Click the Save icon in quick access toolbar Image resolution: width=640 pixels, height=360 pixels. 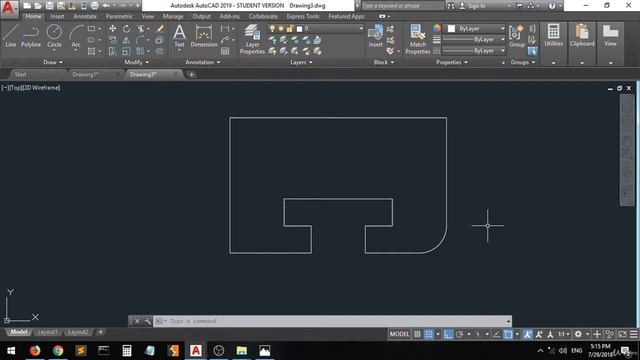coord(49,6)
